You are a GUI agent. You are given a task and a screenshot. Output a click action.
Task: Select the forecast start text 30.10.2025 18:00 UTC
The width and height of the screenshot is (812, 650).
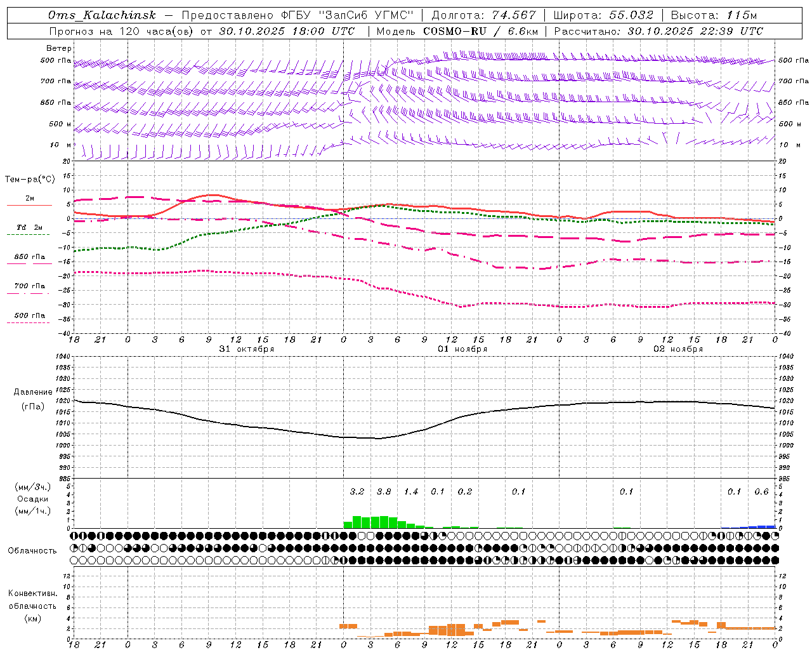coord(287,31)
